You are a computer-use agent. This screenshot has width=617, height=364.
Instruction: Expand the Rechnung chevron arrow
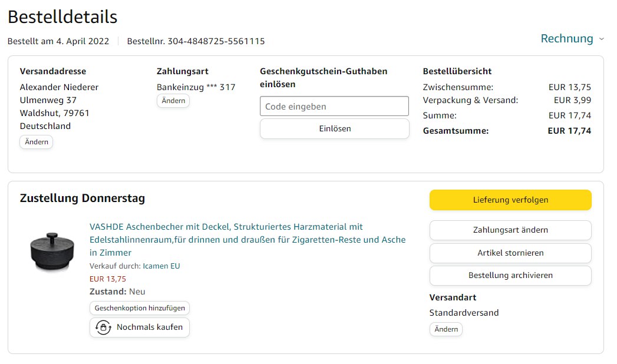point(601,39)
